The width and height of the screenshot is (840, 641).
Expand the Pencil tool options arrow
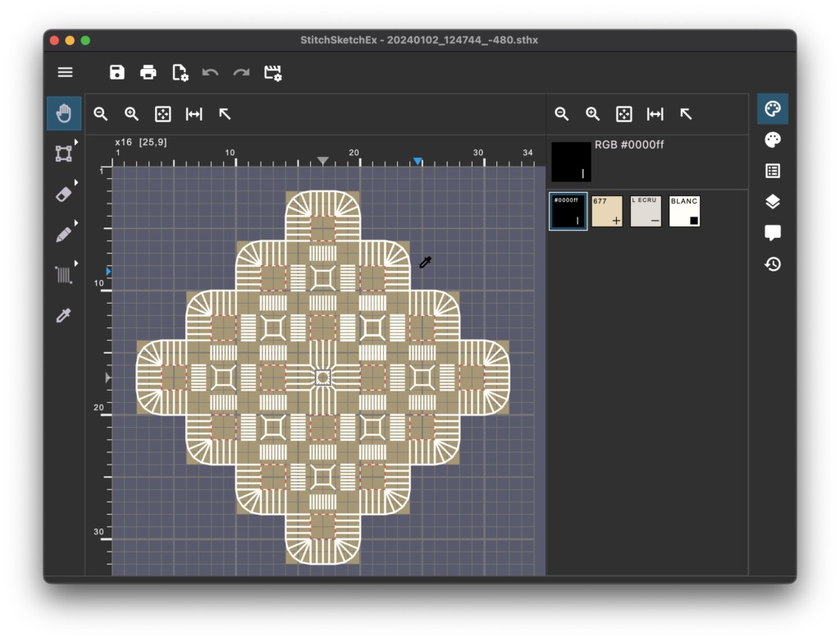pyautogui.click(x=77, y=223)
